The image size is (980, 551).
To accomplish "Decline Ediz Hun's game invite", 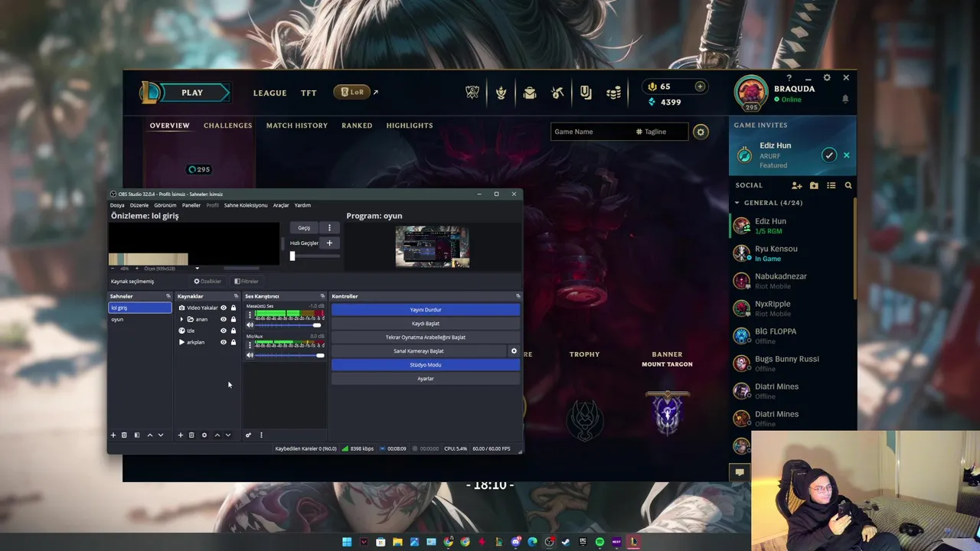I will 846,155.
